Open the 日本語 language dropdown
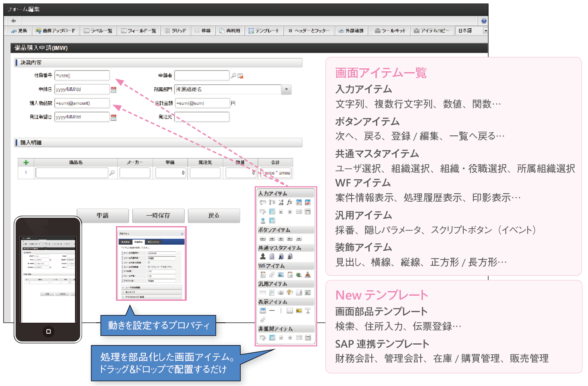 485,31
